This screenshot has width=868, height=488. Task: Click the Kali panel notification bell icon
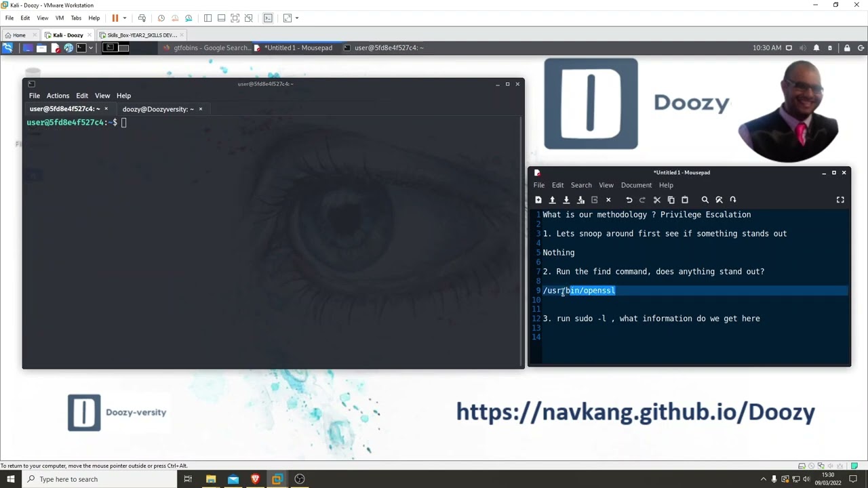click(816, 48)
